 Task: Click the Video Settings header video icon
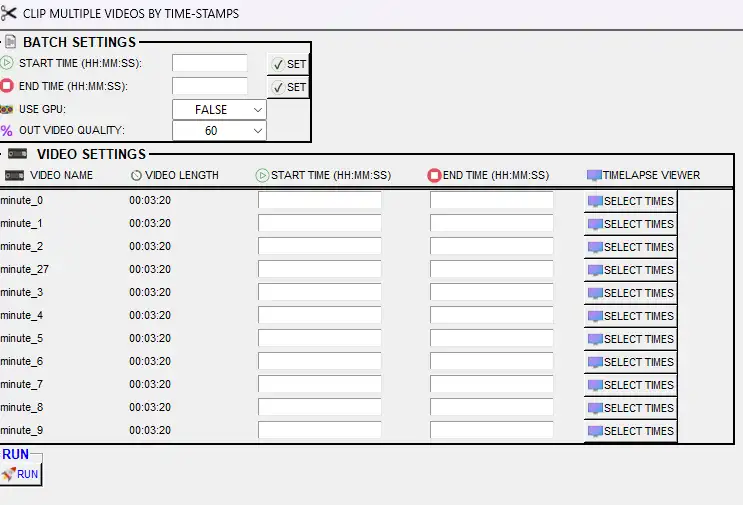point(18,154)
